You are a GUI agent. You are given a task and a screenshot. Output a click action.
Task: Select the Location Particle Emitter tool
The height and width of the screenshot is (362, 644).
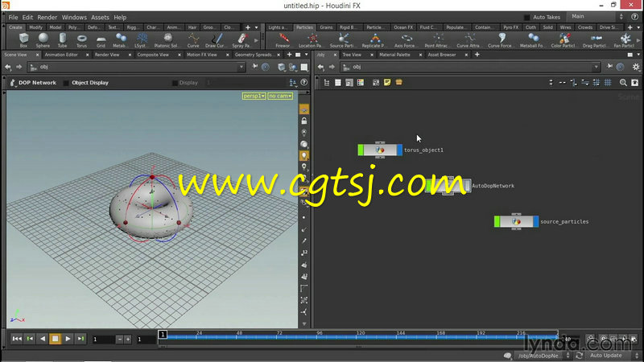[311, 40]
